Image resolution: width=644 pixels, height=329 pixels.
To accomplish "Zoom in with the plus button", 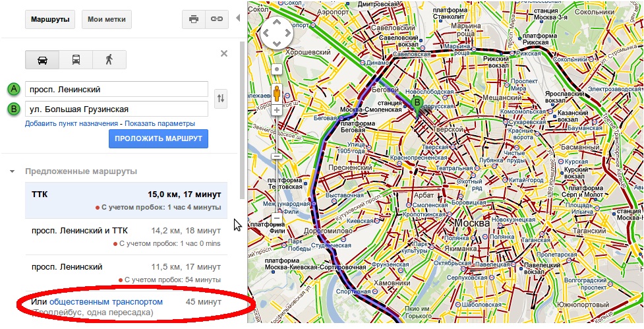I will pyautogui.click(x=278, y=110).
